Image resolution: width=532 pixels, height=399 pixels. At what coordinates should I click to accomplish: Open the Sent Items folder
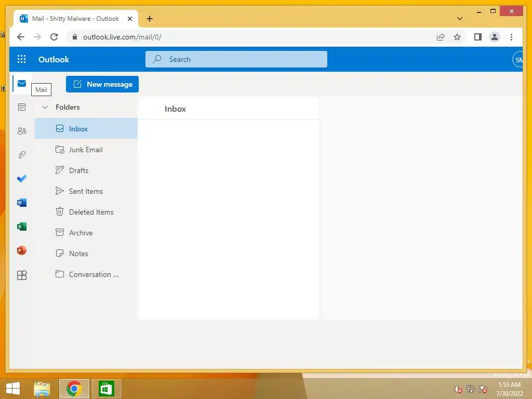[86, 191]
